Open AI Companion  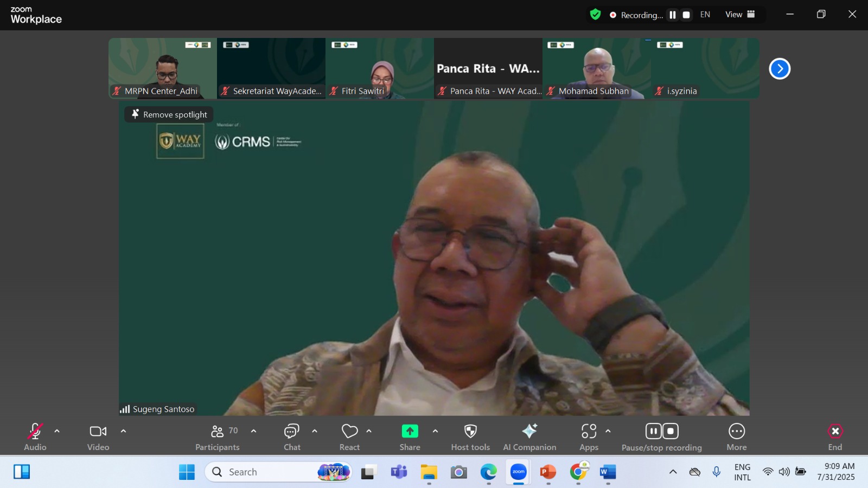[x=529, y=437]
